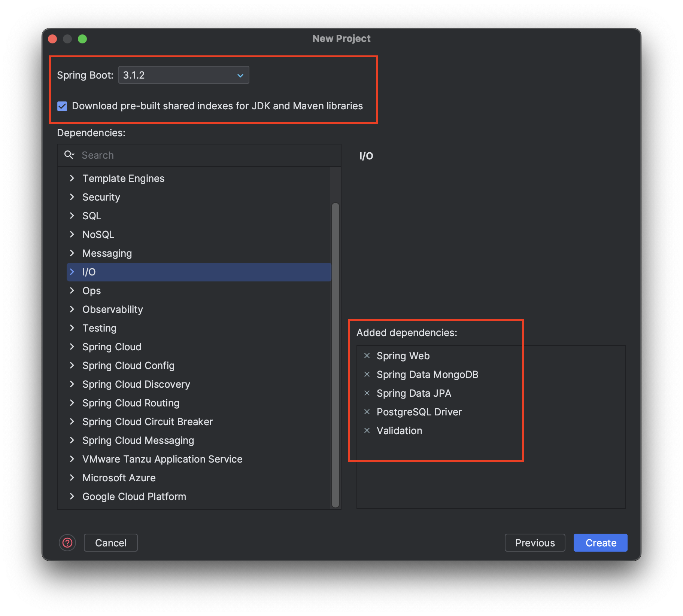Expand the Testing category chevron

[x=72, y=328]
